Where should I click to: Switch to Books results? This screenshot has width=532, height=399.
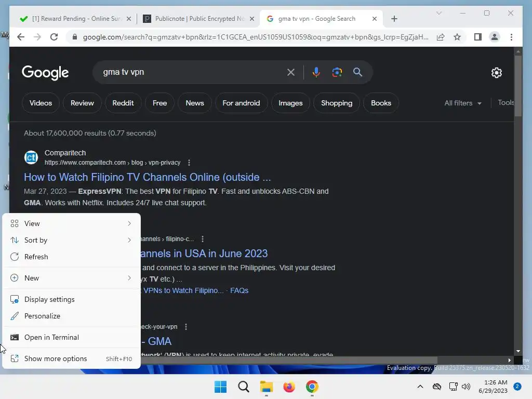point(381,103)
